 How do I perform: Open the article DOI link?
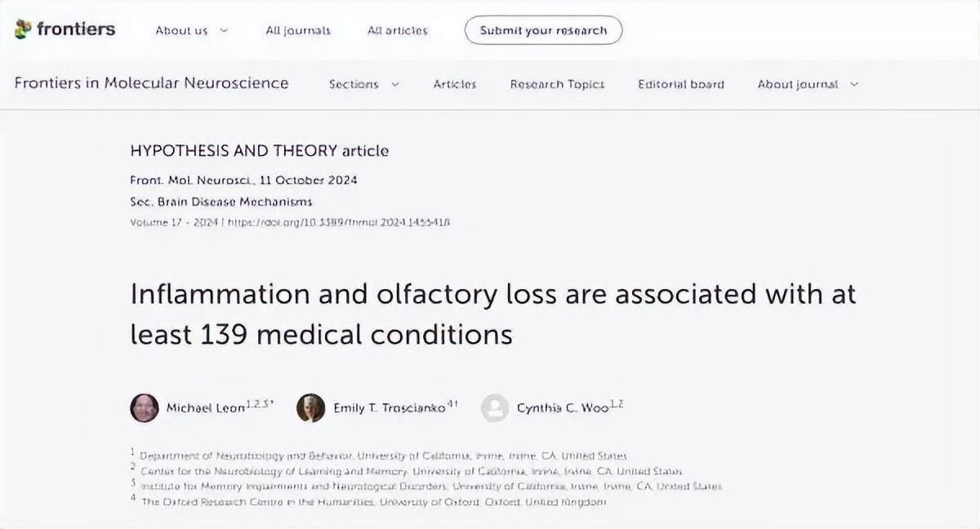click(339, 222)
